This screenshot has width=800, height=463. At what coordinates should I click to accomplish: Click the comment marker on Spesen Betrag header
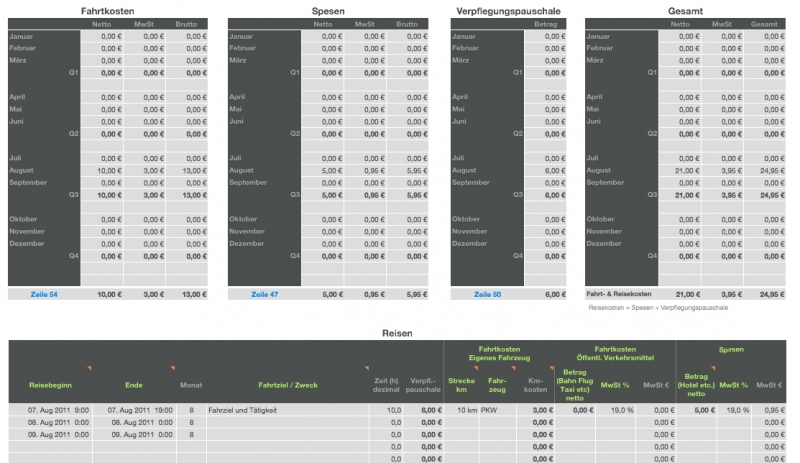coord(714,369)
